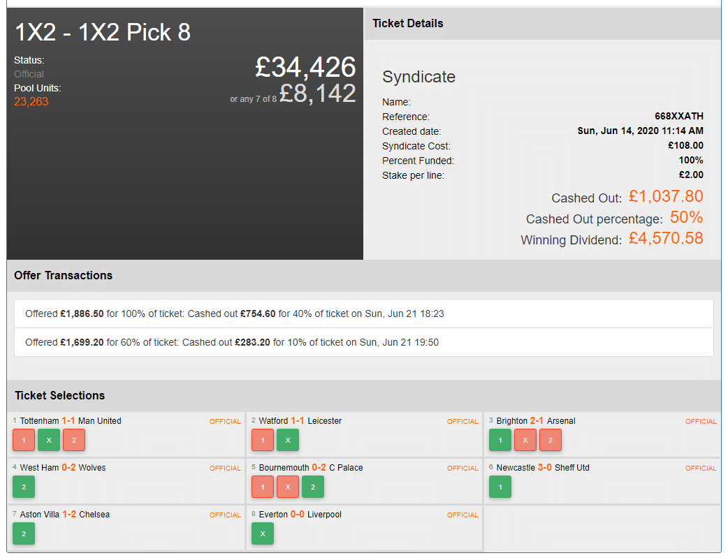Image resolution: width=728 pixels, height=560 pixels.
Task: Click '2' selection for Brighton vs Arsenal
Action: [551, 440]
